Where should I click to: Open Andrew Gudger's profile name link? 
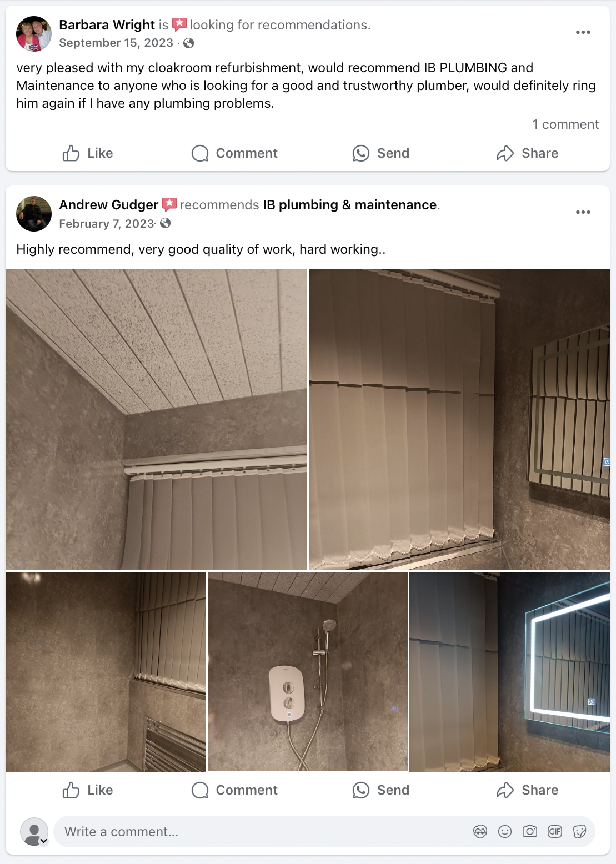109,205
